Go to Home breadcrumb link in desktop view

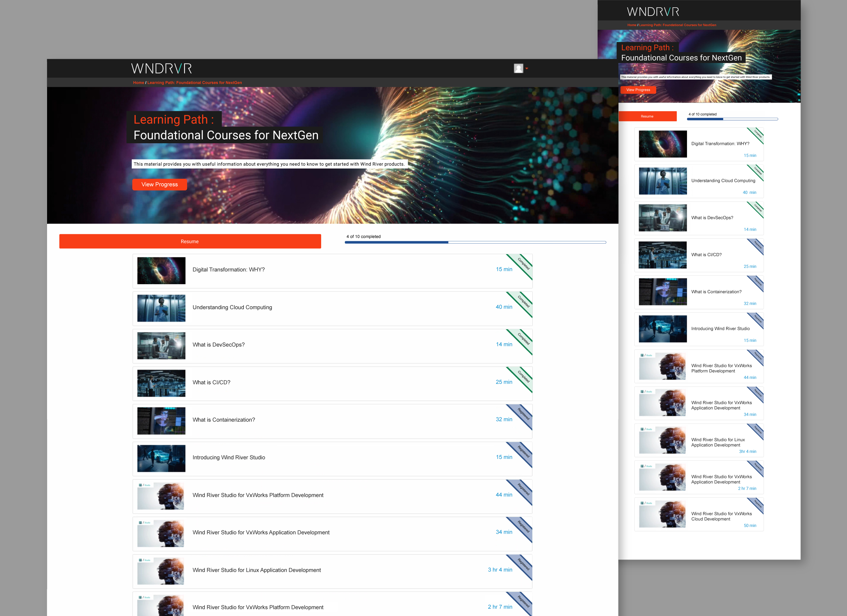point(138,83)
